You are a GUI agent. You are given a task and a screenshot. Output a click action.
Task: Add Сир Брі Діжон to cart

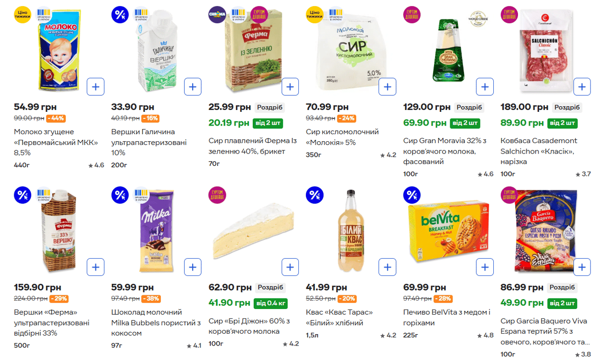(290, 267)
